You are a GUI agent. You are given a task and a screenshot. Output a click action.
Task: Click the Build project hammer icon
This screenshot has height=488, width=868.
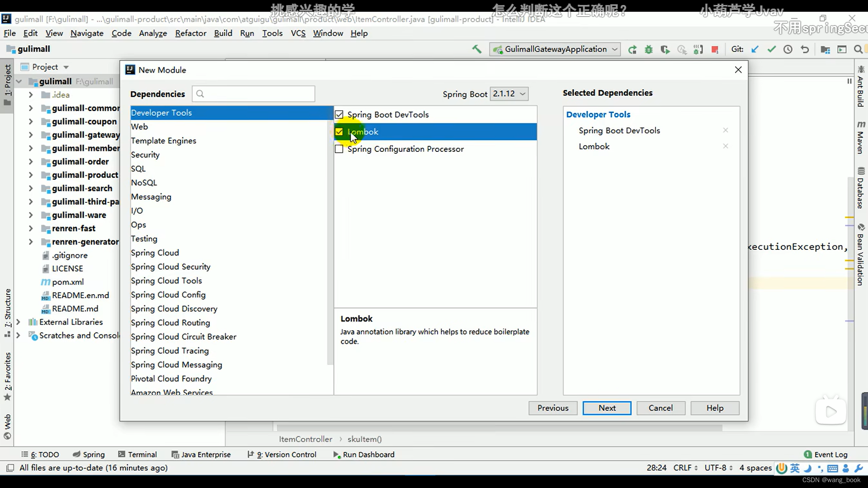pyautogui.click(x=476, y=49)
